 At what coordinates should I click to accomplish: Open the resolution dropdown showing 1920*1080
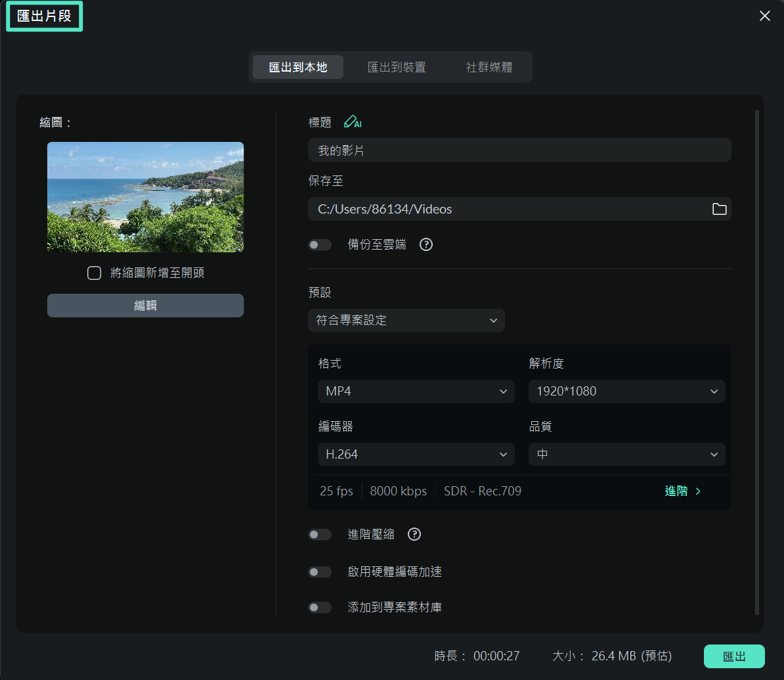coord(626,391)
